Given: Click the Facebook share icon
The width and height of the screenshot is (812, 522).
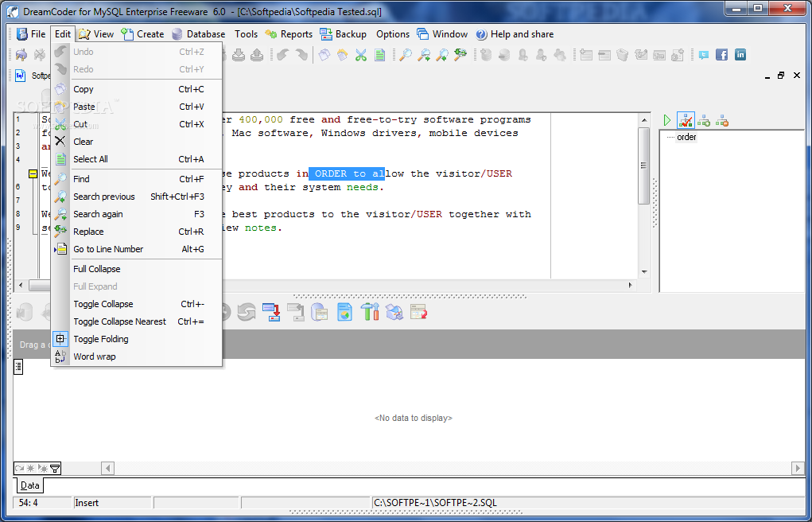Looking at the screenshot, I should click(722, 54).
